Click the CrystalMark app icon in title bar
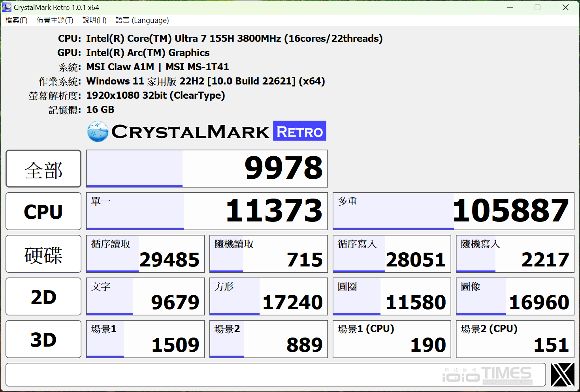 [x=7, y=7]
